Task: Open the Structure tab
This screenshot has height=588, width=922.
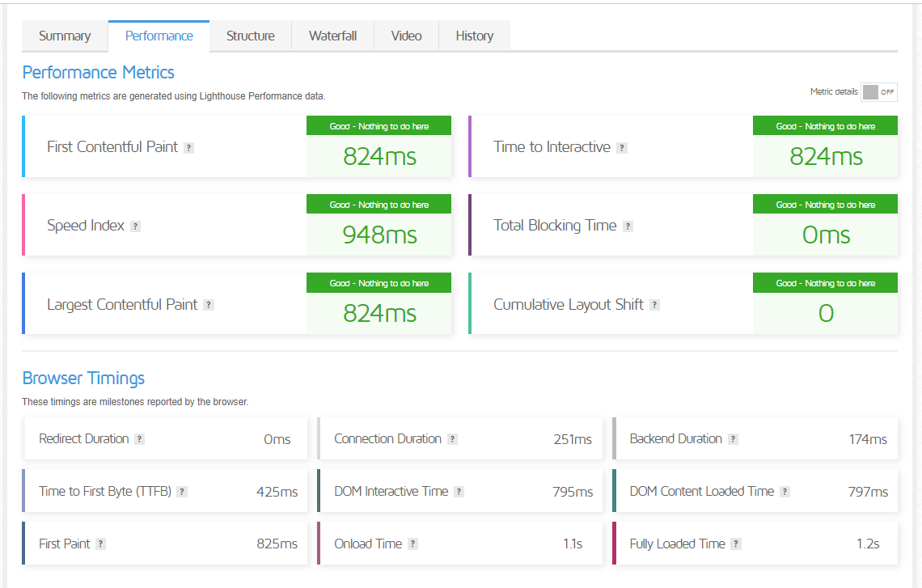Action: [x=251, y=36]
